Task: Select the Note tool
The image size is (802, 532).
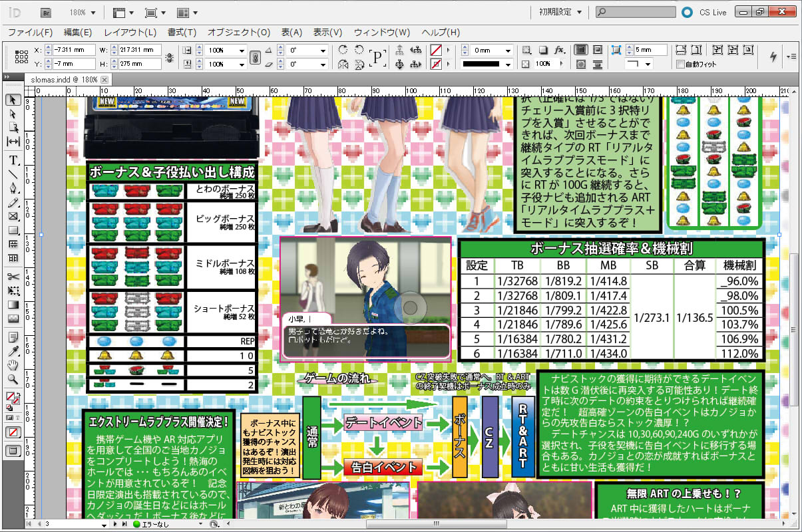Action: 13,337
